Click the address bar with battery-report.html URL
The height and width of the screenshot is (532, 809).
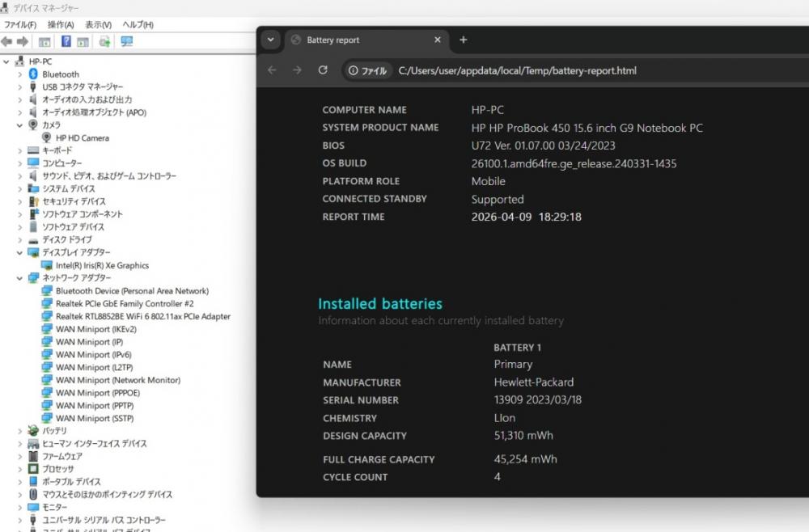(x=518, y=70)
